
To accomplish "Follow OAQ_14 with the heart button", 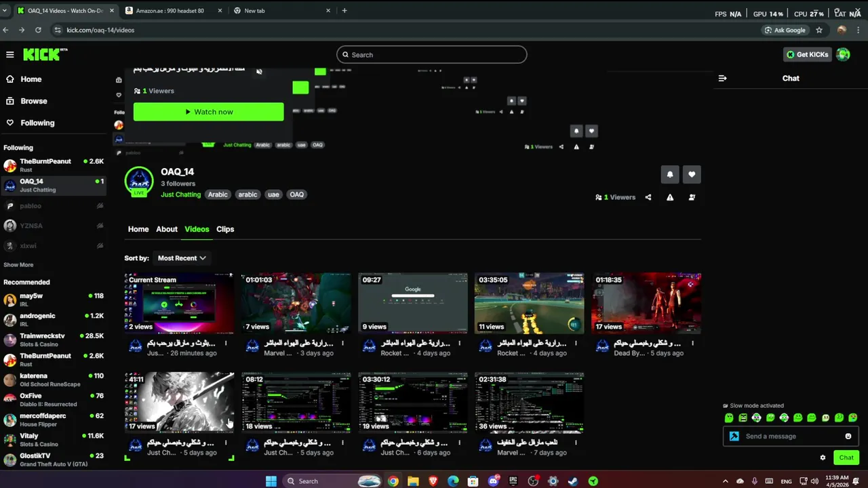I will click(x=692, y=174).
